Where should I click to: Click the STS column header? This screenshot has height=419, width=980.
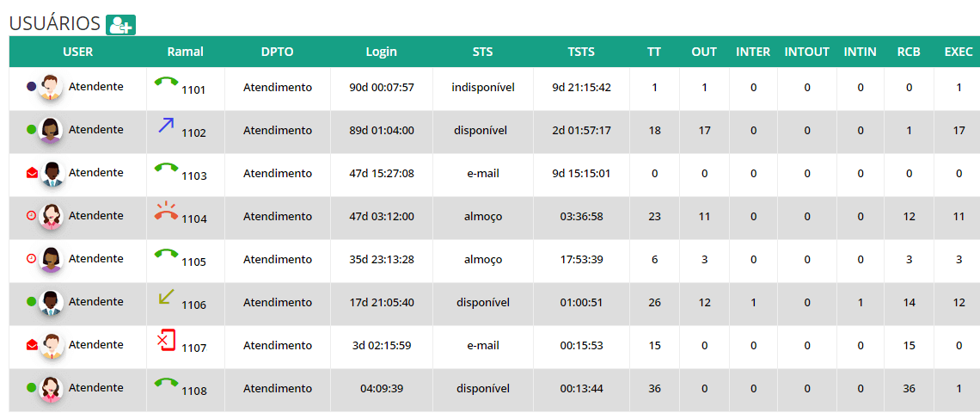(x=482, y=52)
